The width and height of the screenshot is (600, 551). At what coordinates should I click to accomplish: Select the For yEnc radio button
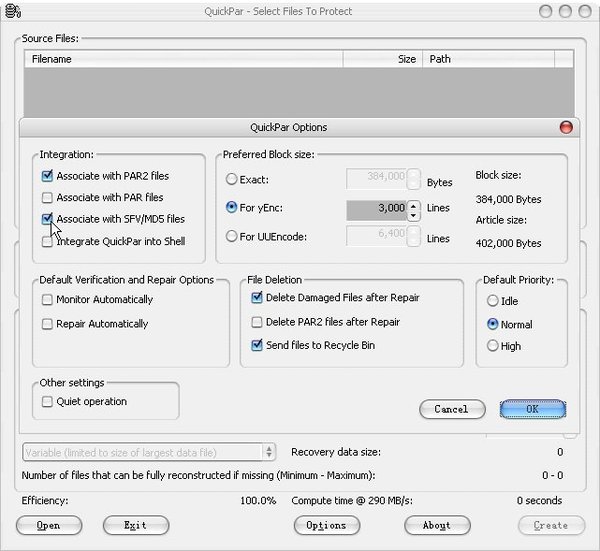coord(231,207)
